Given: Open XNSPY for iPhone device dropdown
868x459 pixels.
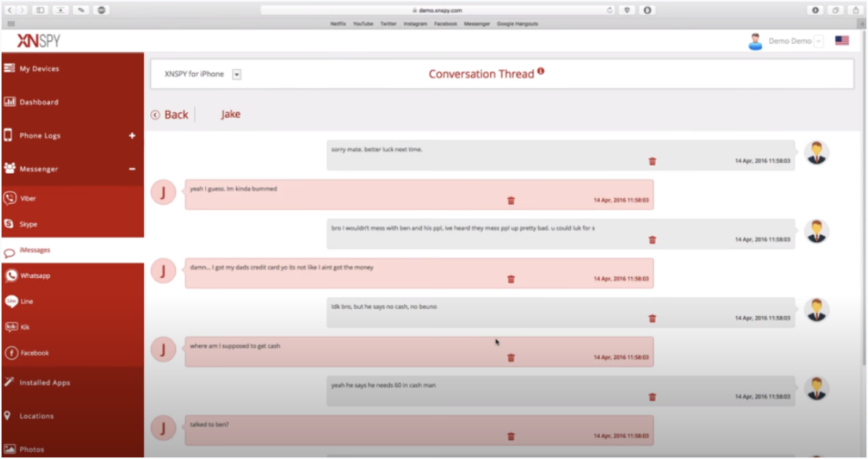Looking at the screenshot, I should click(x=237, y=74).
